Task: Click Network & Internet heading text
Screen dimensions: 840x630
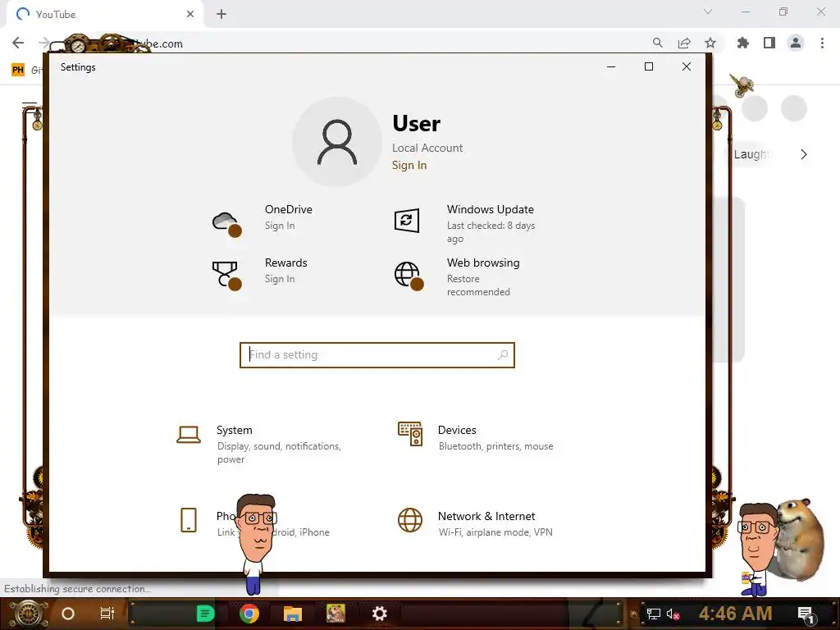Action: click(486, 517)
